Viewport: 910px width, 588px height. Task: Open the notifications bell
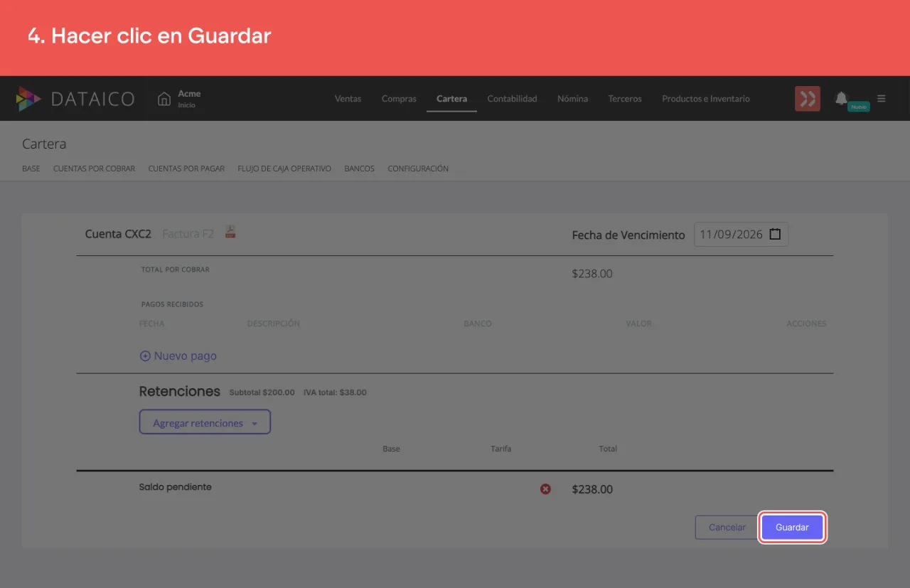click(841, 98)
